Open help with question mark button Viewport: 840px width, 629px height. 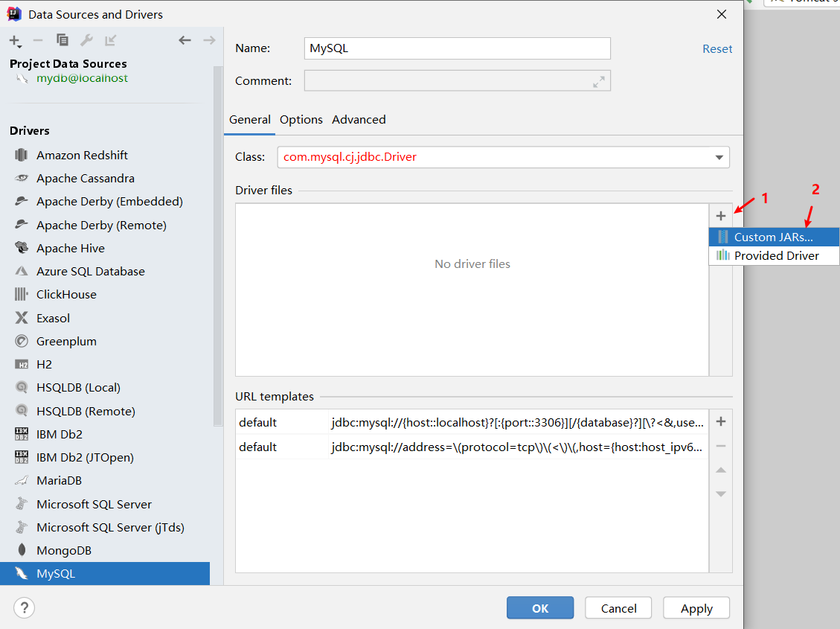point(24,607)
